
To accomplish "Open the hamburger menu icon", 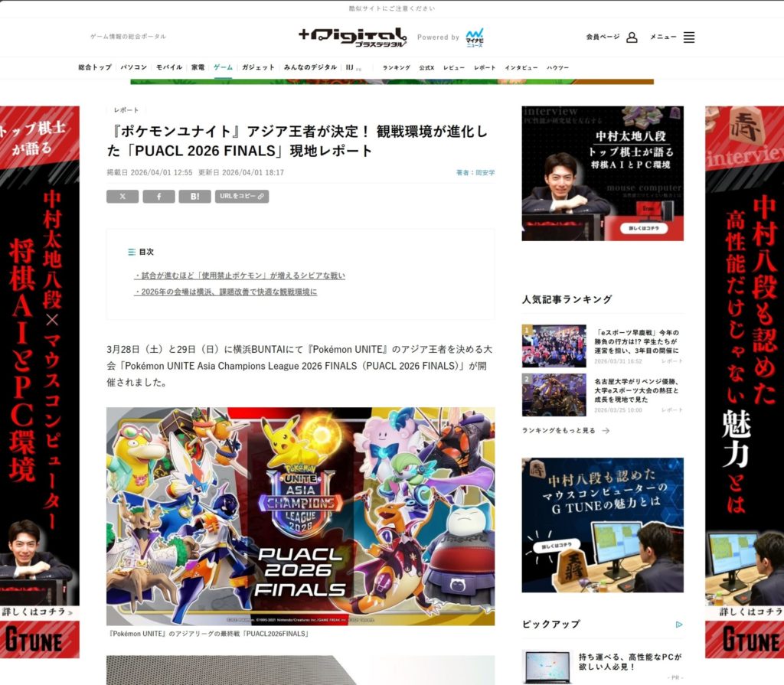I will 689,37.
